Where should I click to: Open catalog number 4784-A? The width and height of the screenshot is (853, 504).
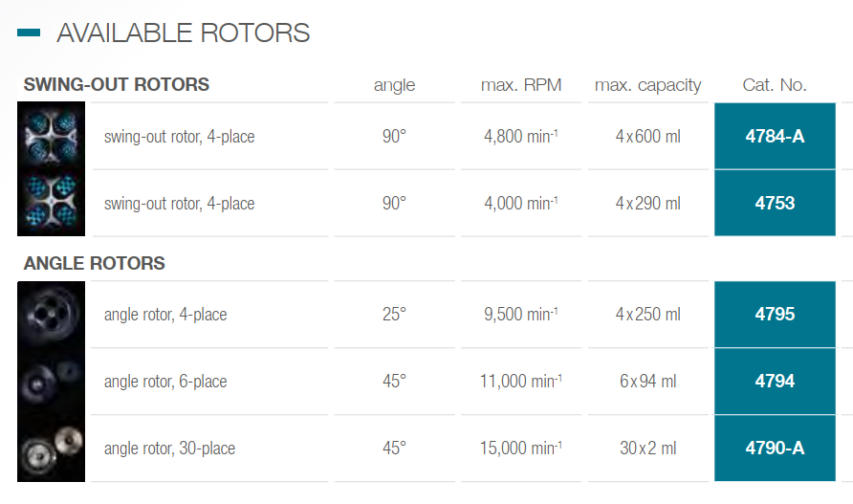tap(775, 136)
